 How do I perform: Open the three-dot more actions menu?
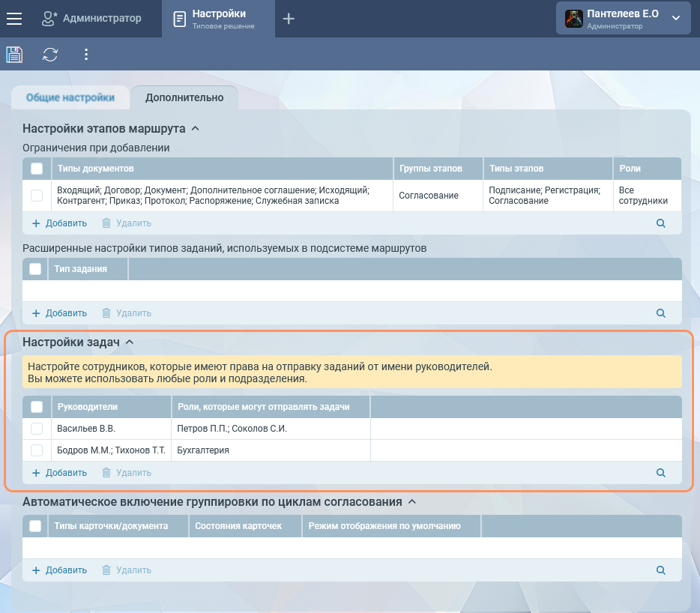point(86,54)
